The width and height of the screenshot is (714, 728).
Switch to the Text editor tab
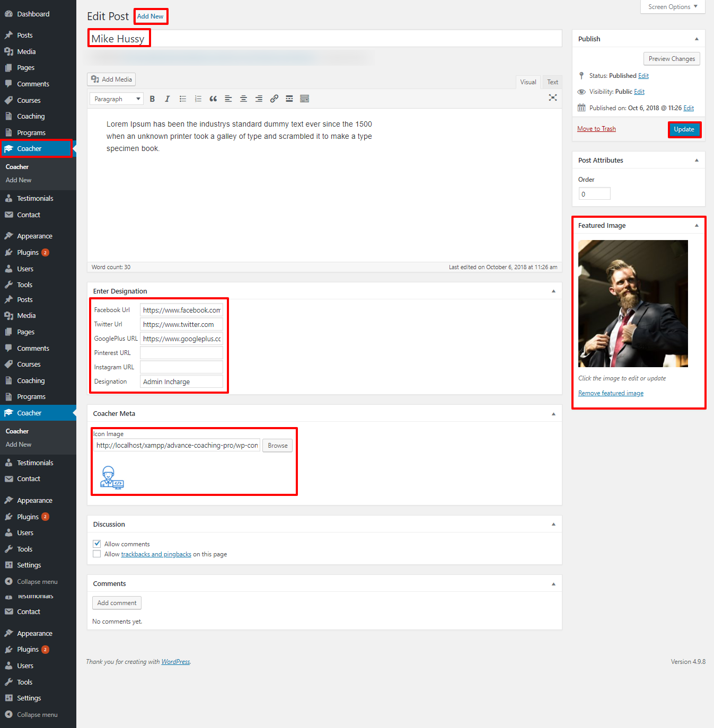pyautogui.click(x=552, y=82)
